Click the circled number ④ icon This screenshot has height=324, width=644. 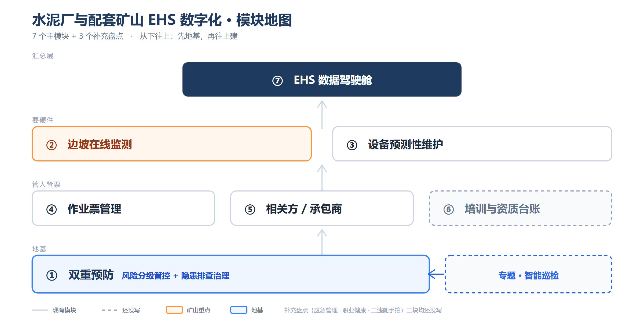click(x=52, y=209)
